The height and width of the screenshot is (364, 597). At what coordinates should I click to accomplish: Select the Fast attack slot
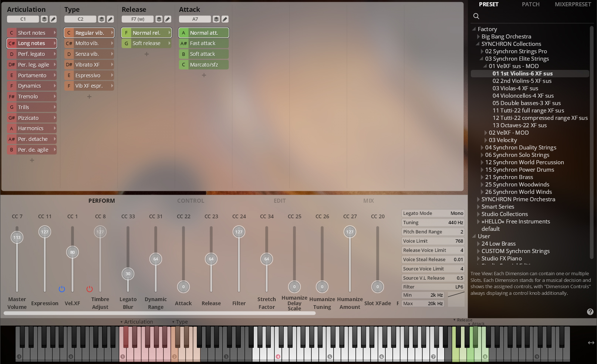click(203, 44)
